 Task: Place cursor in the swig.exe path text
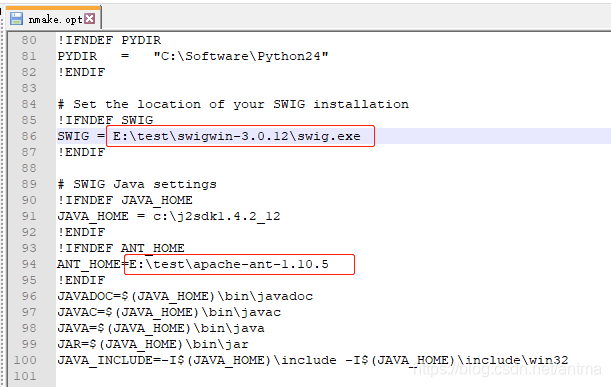(x=237, y=136)
